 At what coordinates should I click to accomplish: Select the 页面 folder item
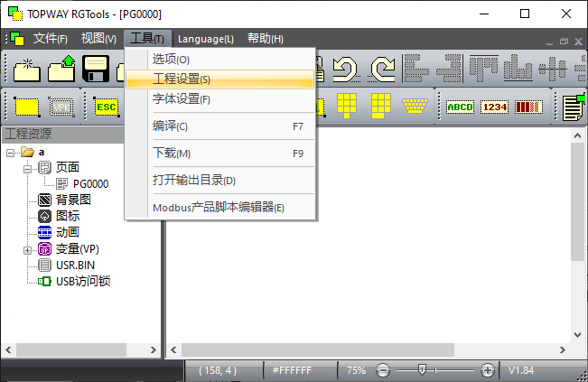pyautogui.click(x=68, y=167)
